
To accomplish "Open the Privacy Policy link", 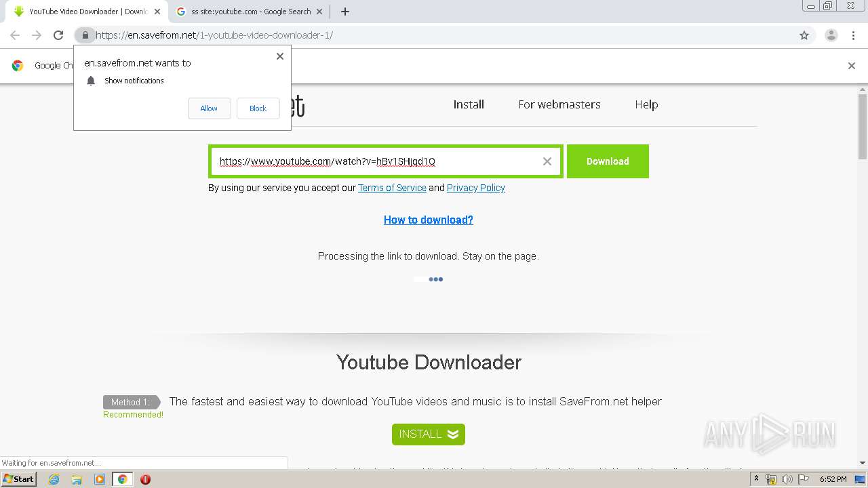I will [476, 188].
